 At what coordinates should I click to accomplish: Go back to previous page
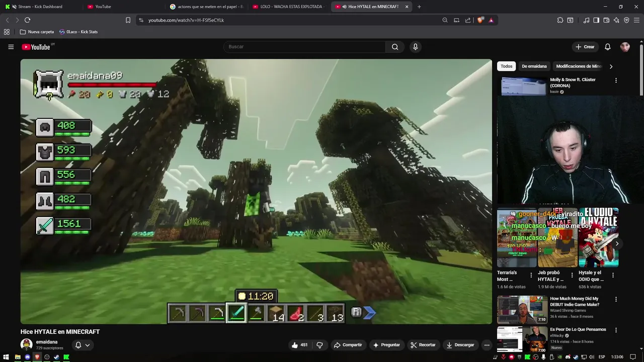click(7, 20)
